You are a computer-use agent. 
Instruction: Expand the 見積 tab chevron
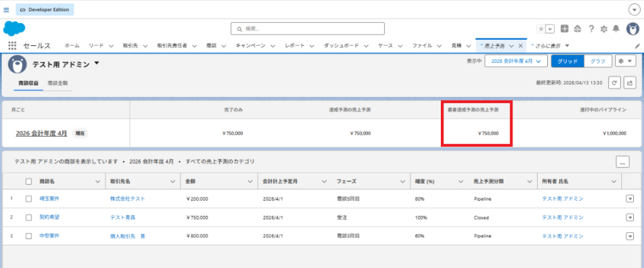point(469,46)
